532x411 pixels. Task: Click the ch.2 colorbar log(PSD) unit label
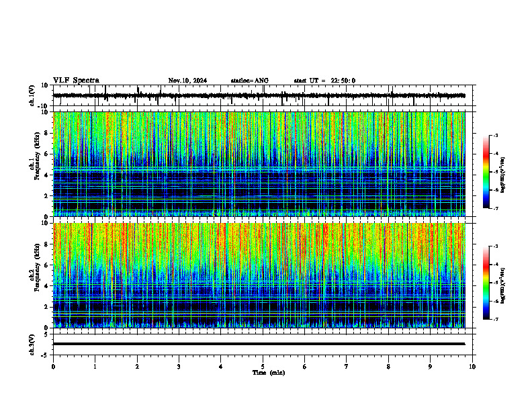pyautogui.click(x=503, y=285)
